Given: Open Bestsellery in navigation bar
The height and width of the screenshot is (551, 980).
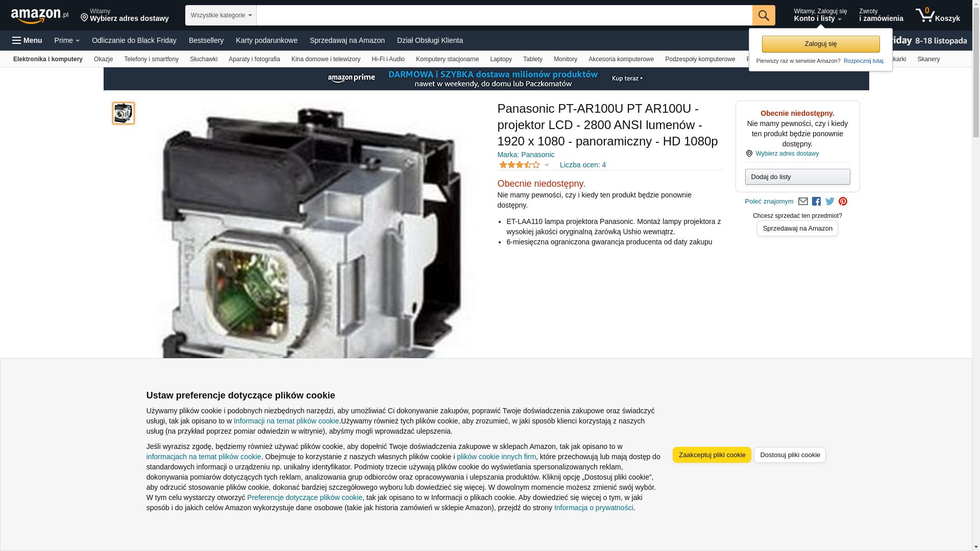Looking at the screenshot, I should point(206,40).
